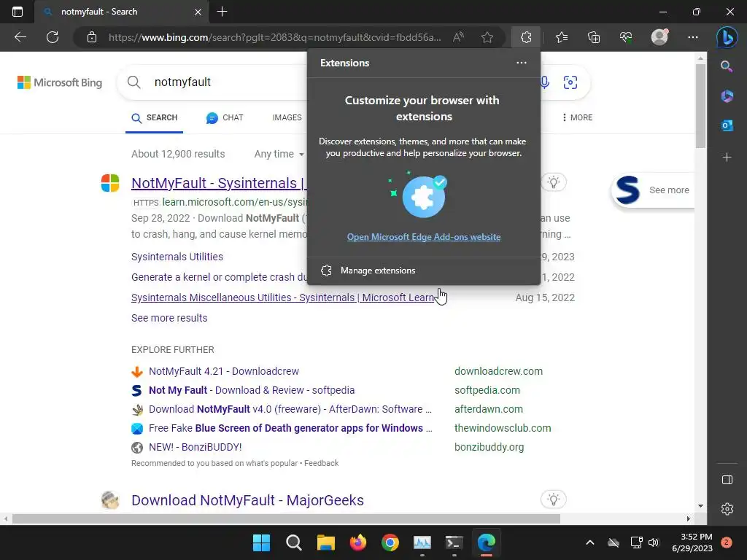Open Not My Fault softpedia link

coord(252,390)
